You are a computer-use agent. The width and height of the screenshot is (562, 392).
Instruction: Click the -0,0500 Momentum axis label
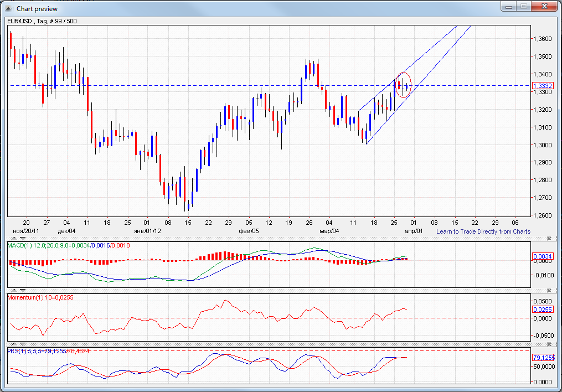[x=543, y=336]
